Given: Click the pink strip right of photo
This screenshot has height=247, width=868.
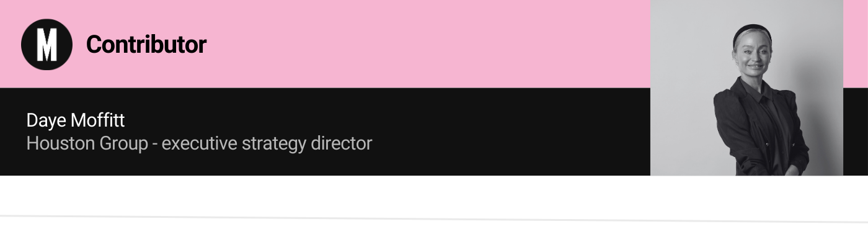Looking at the screenshot, I should point(856,43).
